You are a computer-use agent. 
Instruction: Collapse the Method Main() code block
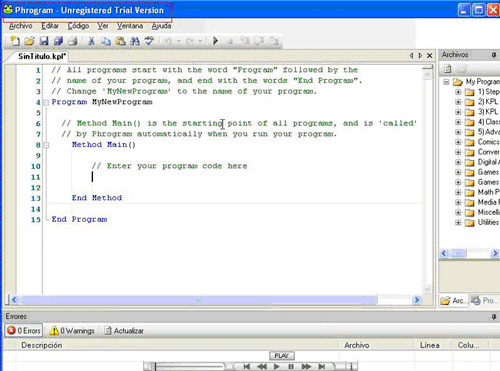tap(46, 145)
